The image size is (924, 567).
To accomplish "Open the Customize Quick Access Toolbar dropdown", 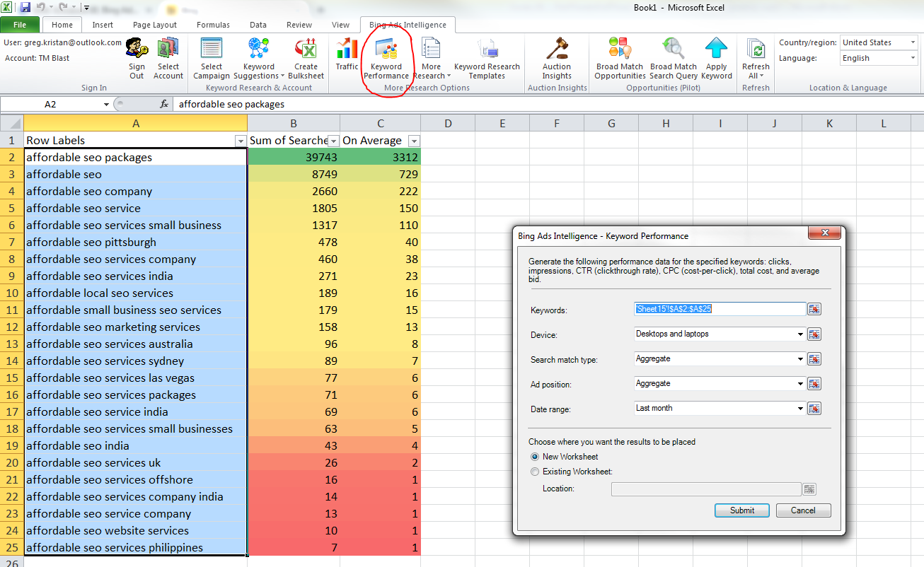I will (x=86, y=8).
